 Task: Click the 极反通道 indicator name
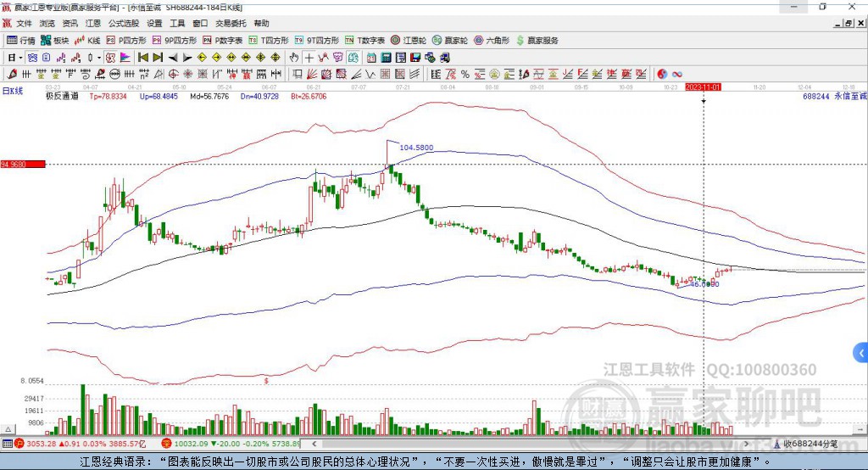62,97
